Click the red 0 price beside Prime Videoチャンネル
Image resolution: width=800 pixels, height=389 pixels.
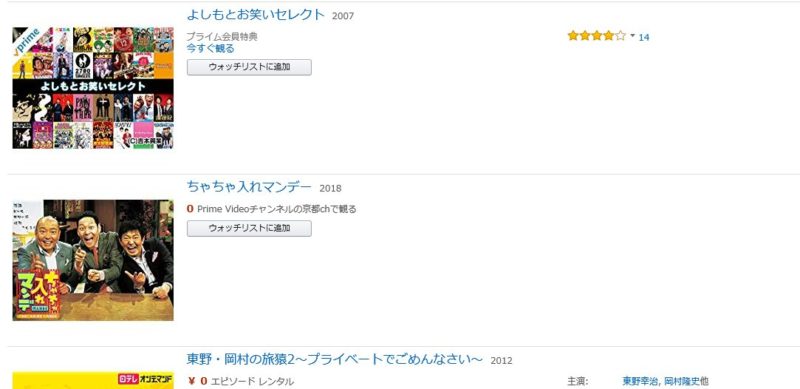point(190,209)
